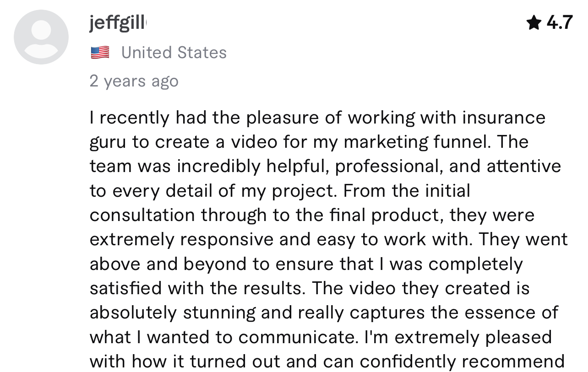Click the black star rating icon
This screenshot has width=588, height=372.
point(534,22)
